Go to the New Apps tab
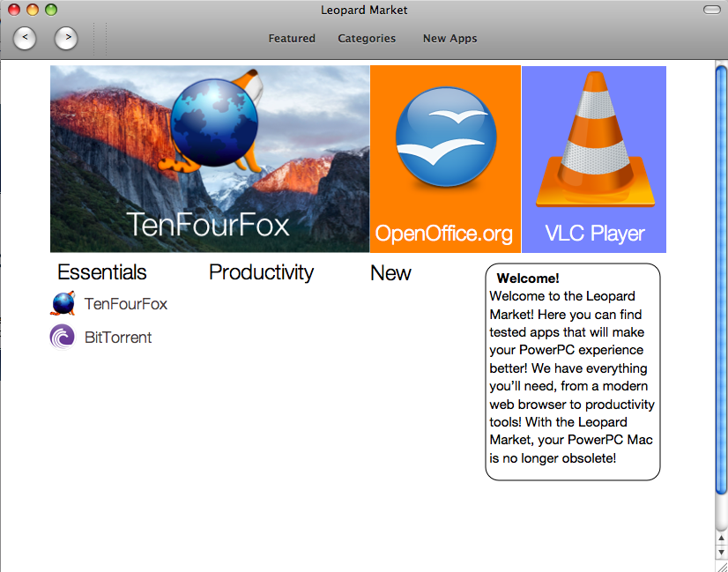The height and width of the screenshot is (572, 728). pyautogui.click(x=449, y=39)
